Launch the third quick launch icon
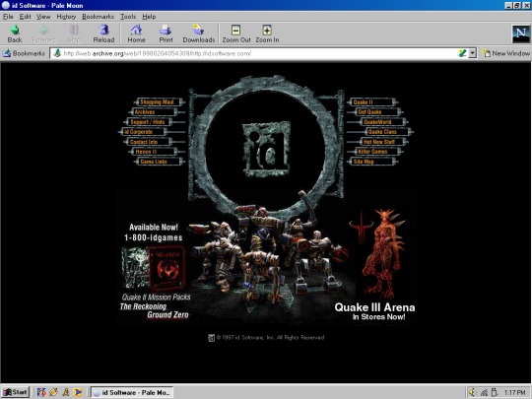Viewport: 532px width, 399px height. click(x=65, y=392)
